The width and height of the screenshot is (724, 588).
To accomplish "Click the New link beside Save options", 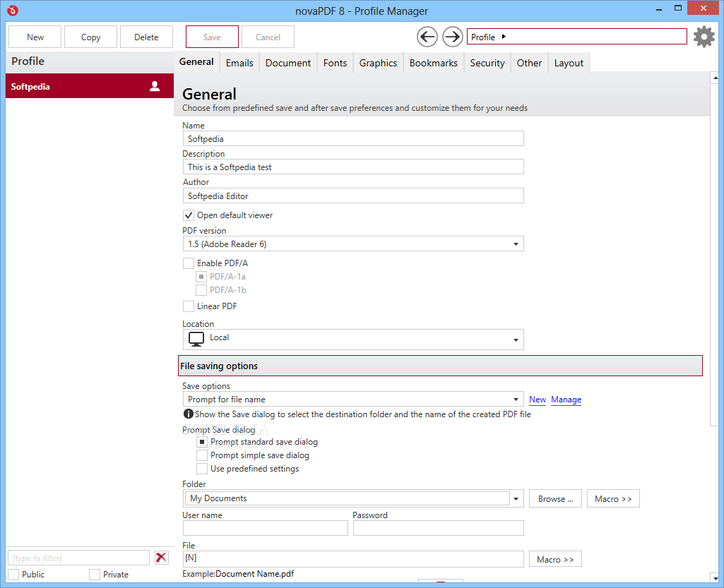I will point(538,400).
